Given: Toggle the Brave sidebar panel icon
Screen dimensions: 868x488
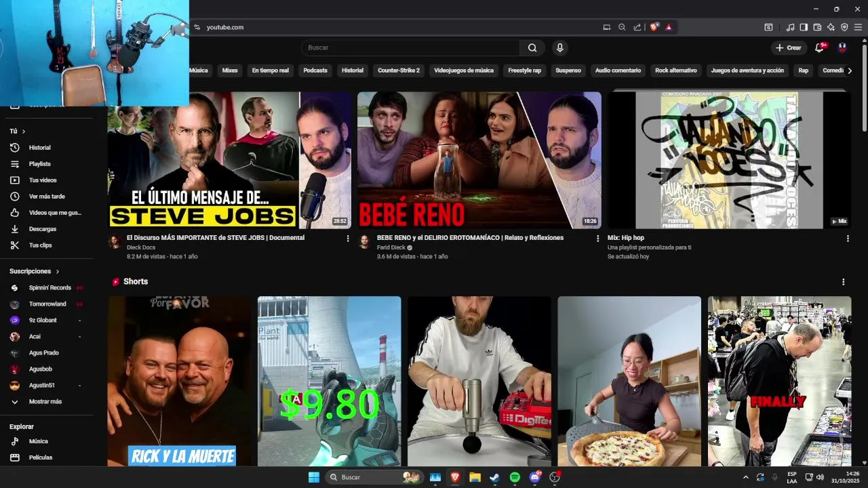Looking at the screenshot, I should click(x=804, y=27).
